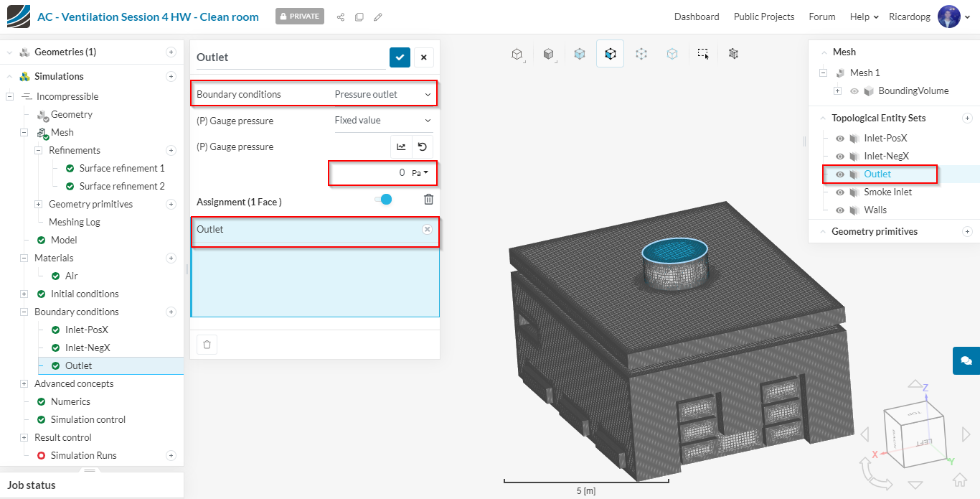
Task: Open the Help menu
Action: click(864, 17)
